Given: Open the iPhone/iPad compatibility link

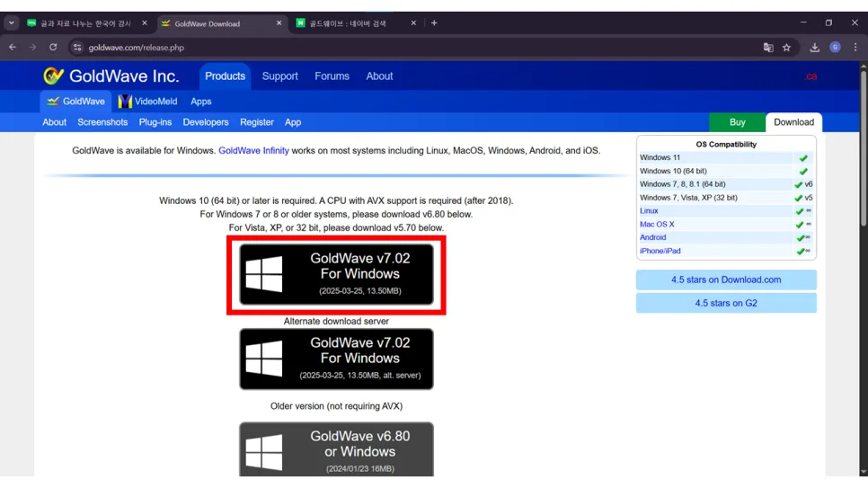Looking at the screenshot, I should [x=660, y=251].
